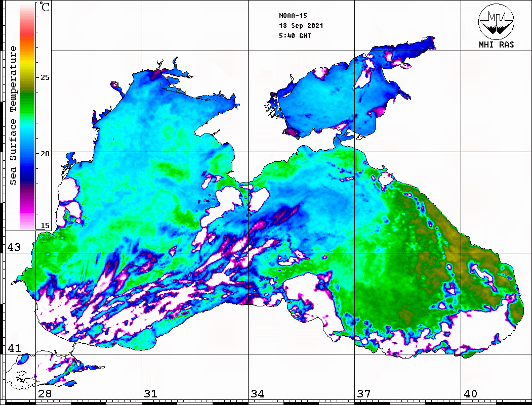Click the temperature color bar legend
532x405 pixels.
point(27,116)
